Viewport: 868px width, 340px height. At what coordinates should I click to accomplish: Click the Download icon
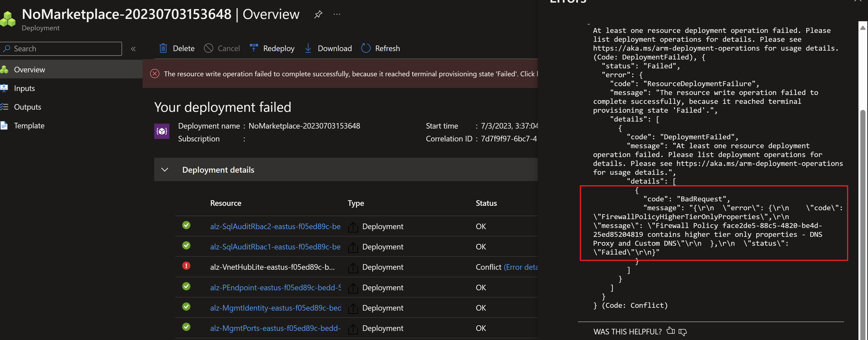tap(308, 48)
